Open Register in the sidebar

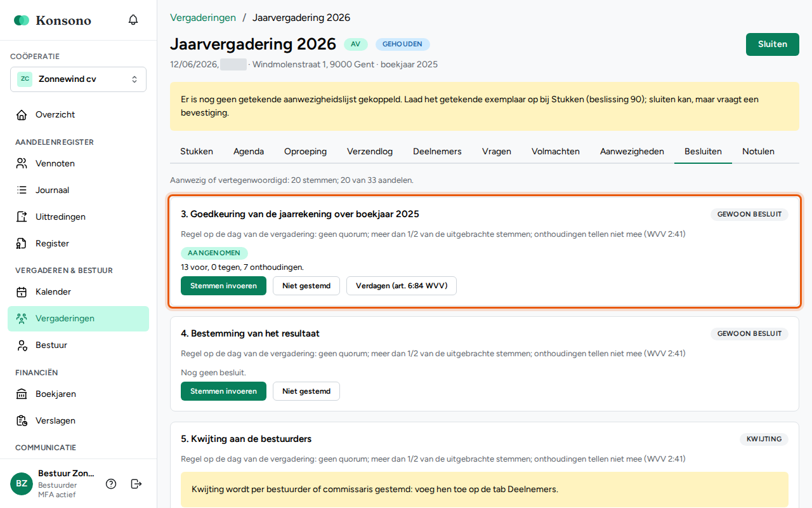click(x=78, y=244)
